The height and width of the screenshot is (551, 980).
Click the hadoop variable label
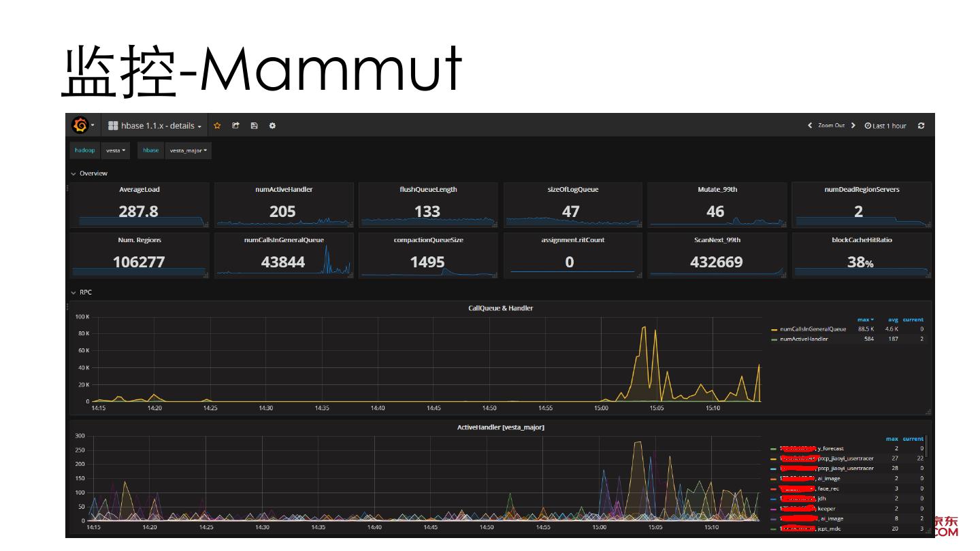(x=85, y=150)
